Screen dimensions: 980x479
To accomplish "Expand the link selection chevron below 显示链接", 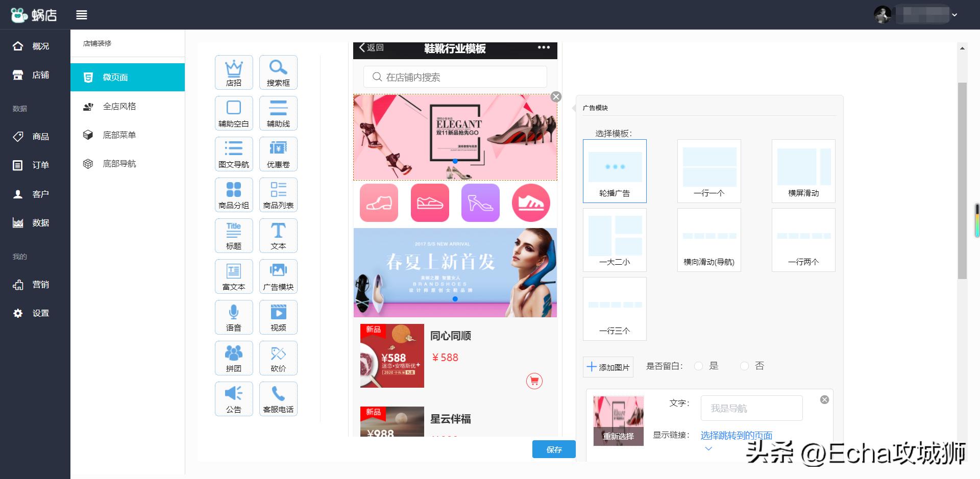I will pyautogui.click(x=708, y=448).
